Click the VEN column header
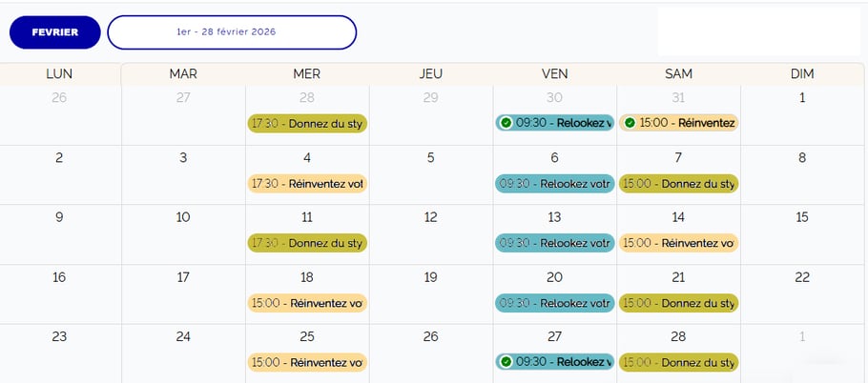 tap(554, 73)
